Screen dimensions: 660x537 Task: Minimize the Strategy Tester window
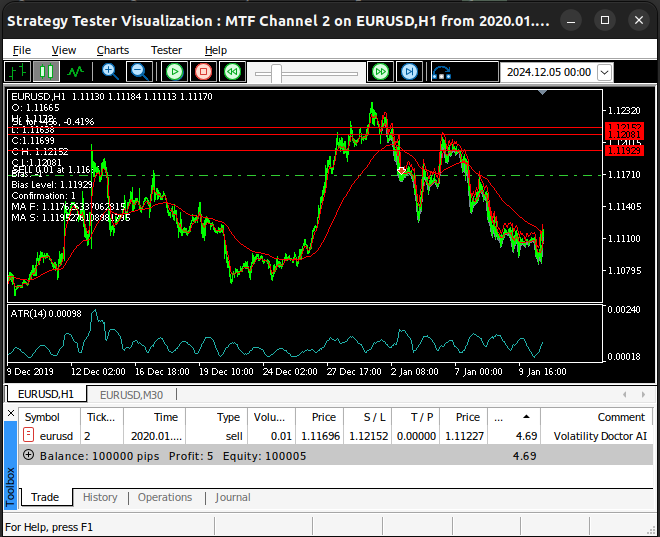point(571,20)
